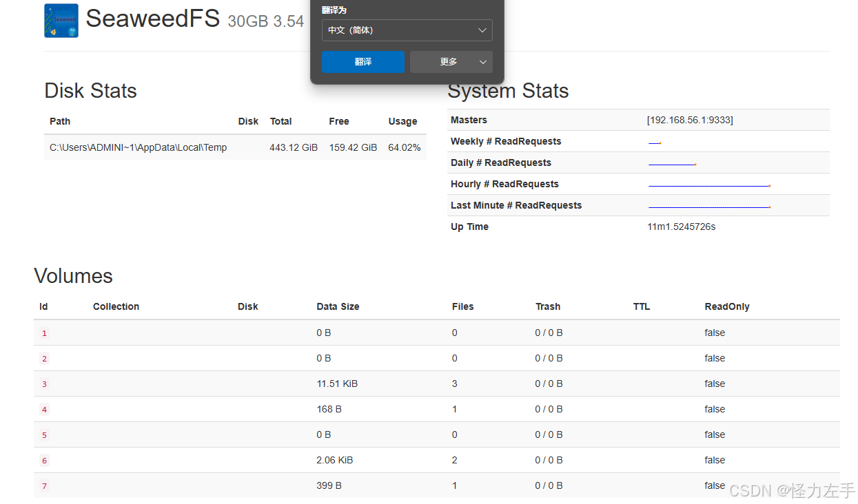858x504 pixels.
Task: Click data size 2.06 KiB
Action: point(335,460)
